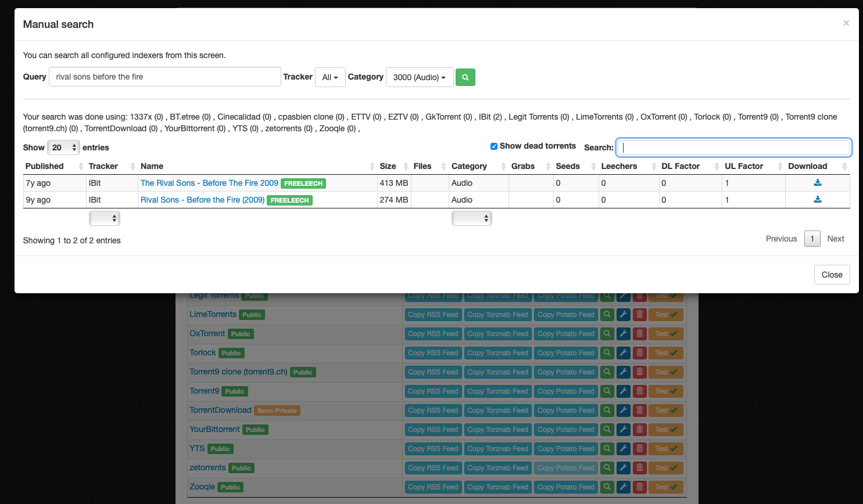Image resolution: width=863 pixels, height=504 pixels.
Task: Copy RSS Feed for LimeTorrents
Action: [433, 314]
